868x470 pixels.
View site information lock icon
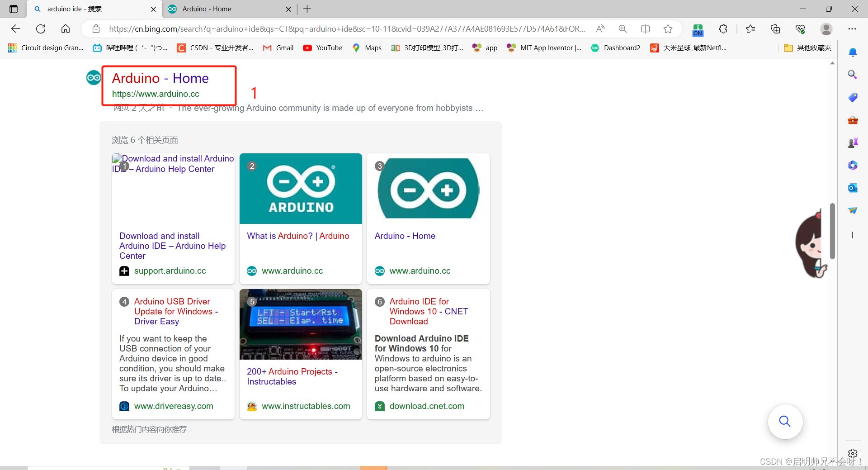click(96, 29)
